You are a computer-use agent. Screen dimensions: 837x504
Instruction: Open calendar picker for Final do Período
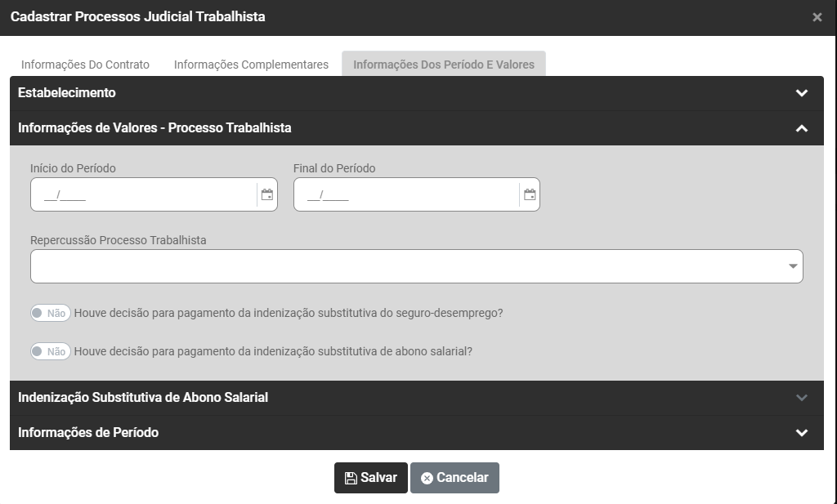tap(530, 194)
